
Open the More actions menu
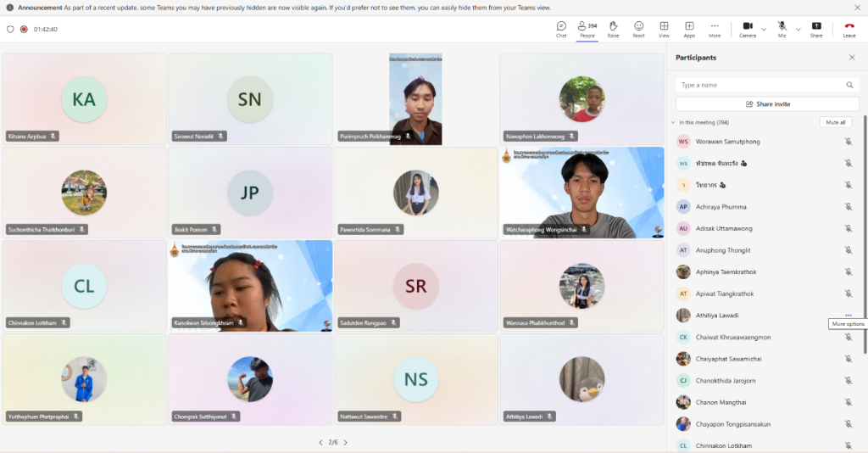pyautogui.click(x=715, y=29)
